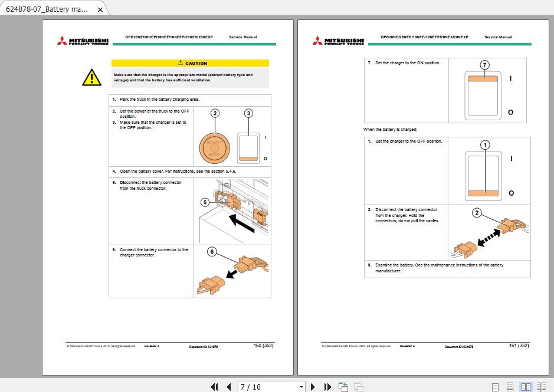This screenshot has height=392, width=554.
Task: Enable continuous page scrolling view
Action: tap(510, 387)
